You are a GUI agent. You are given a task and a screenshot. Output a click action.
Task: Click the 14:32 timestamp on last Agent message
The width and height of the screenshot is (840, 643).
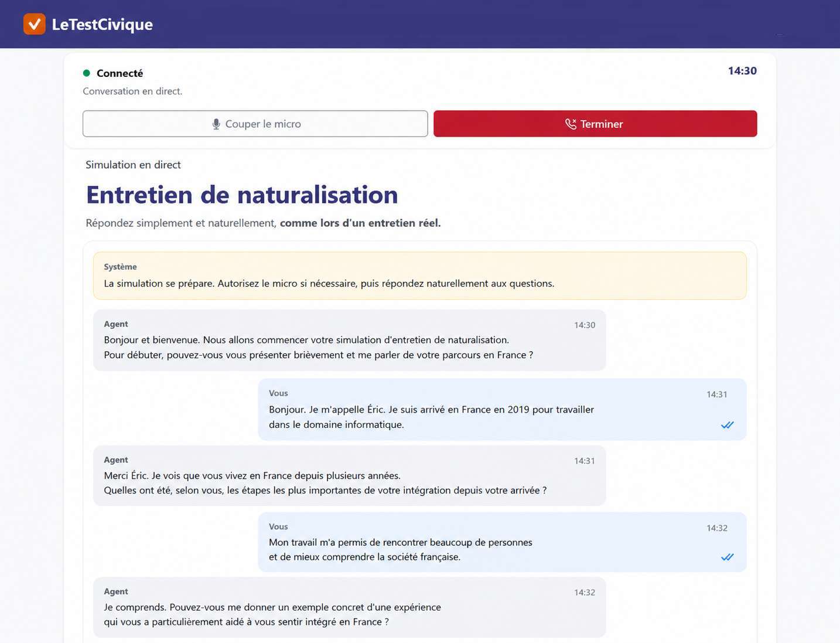(x=585, y=593)
